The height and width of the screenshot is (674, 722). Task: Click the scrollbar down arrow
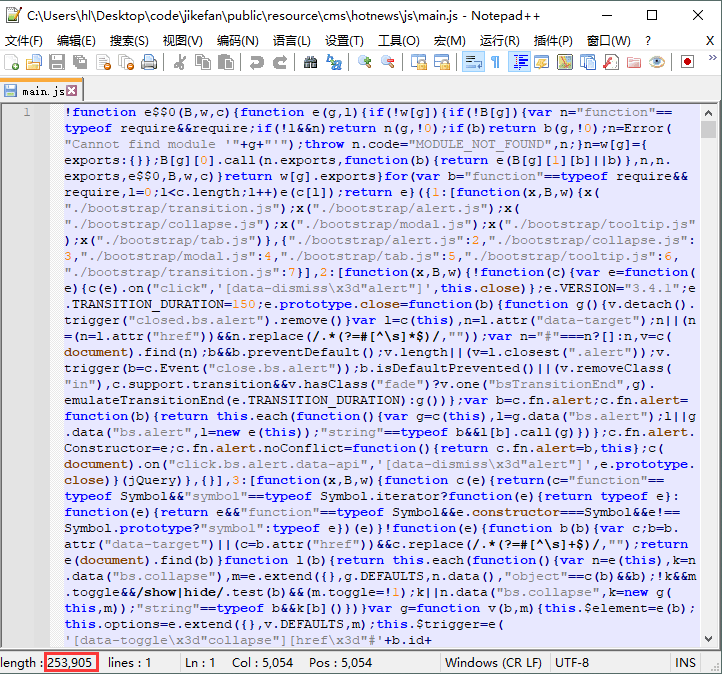coord(708,639)
